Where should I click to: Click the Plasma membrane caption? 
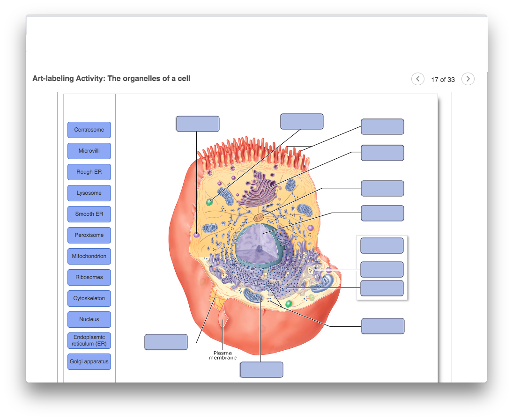[223, 355]
